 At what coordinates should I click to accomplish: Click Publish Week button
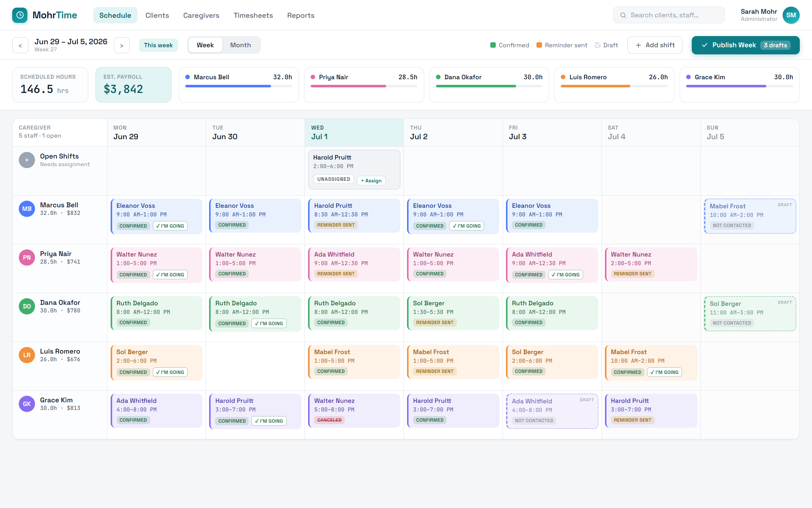(x=745, y=45)
